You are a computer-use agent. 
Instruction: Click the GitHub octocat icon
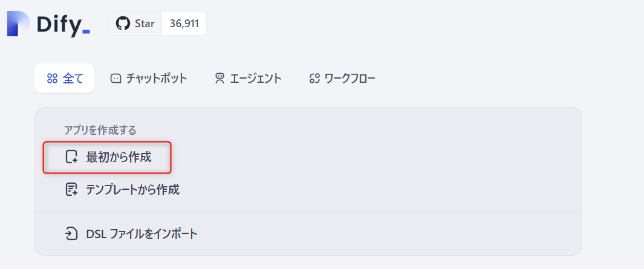pyautogui.click(x=122, y=24)
